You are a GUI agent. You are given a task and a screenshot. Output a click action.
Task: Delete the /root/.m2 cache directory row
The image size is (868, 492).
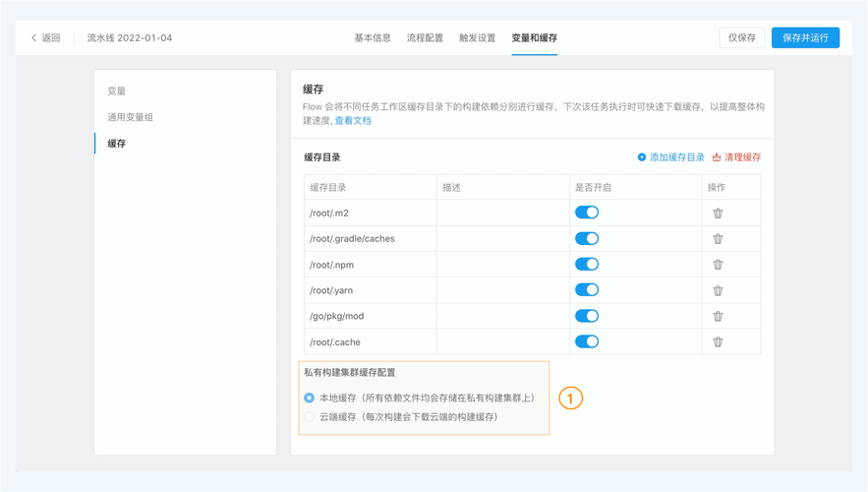click(718, 214)
